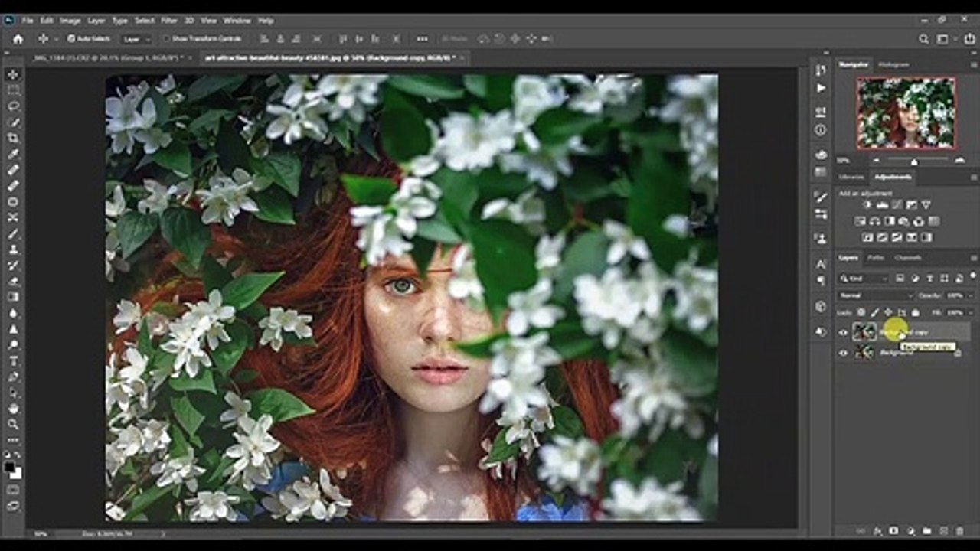
Task: Open the Kind filter dropdown in Layers
Action: pyautogui.click(x=864, y=278)
